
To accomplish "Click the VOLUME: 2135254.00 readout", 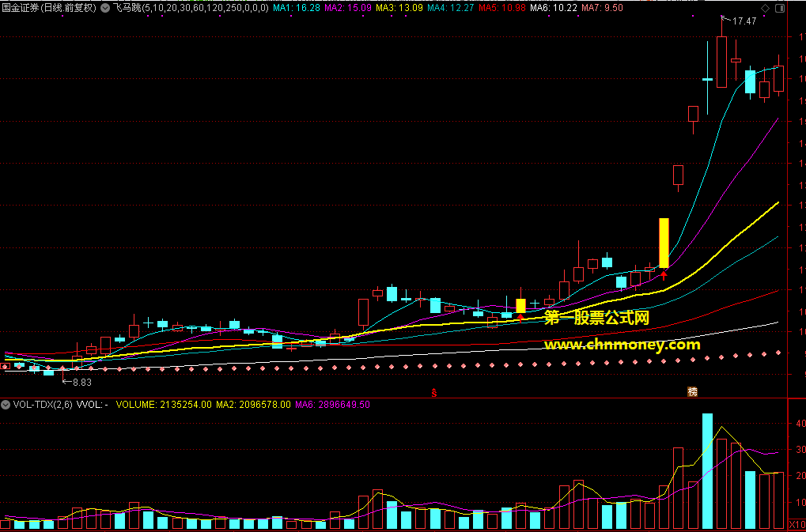I will click(x=164, y=405).
